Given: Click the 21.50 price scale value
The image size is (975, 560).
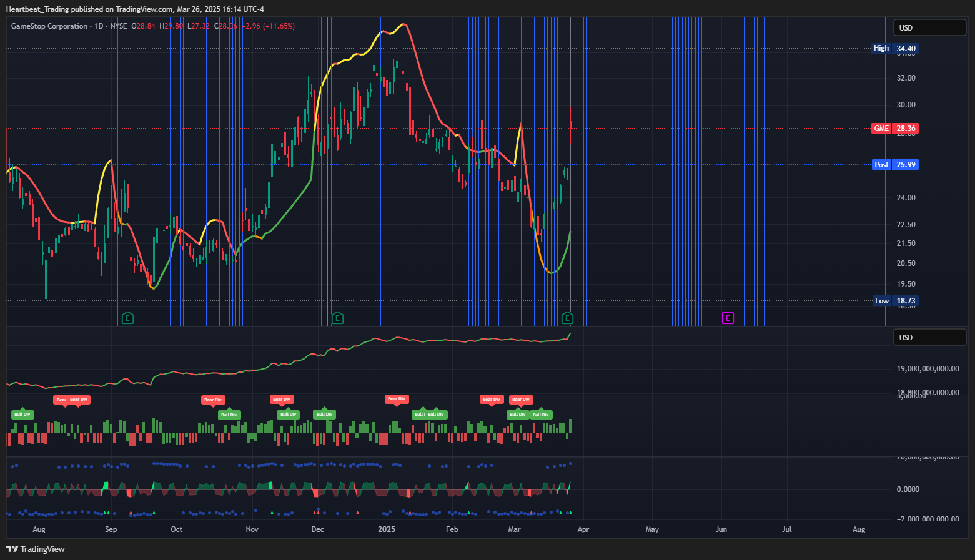Looking at the screenshot, I should click(906, 243).
